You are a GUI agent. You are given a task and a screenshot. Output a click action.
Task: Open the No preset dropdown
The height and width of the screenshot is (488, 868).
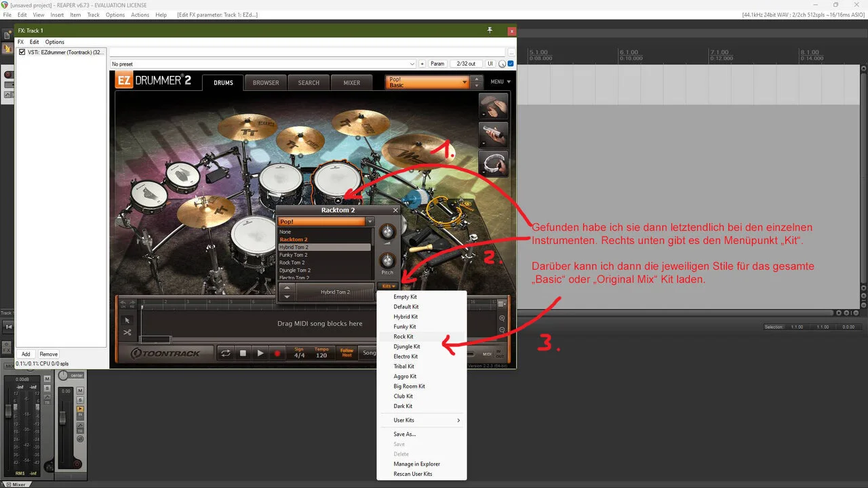263,64
